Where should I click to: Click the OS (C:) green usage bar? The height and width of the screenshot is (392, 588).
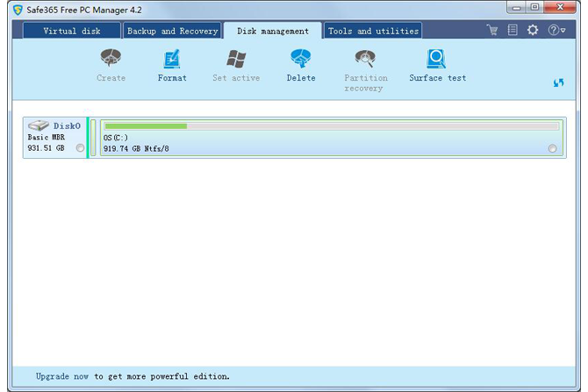tap(146, 126)
